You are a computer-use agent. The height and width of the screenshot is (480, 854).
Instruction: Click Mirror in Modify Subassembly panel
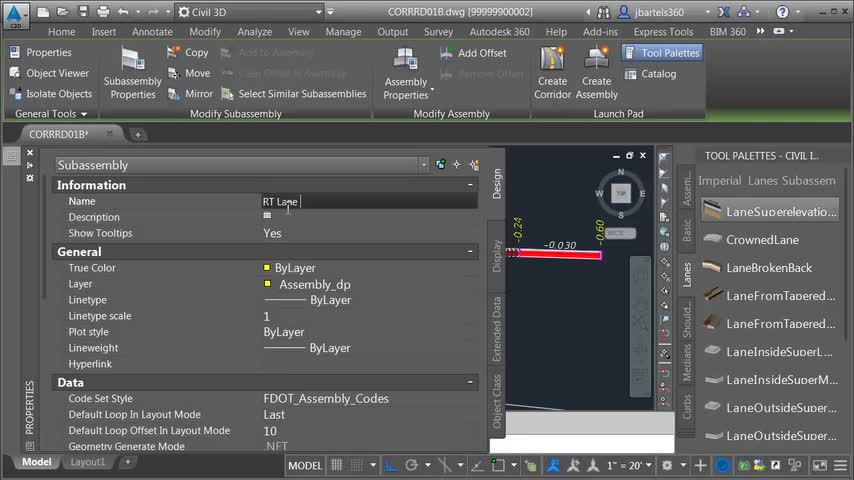[x=190, y=94]
